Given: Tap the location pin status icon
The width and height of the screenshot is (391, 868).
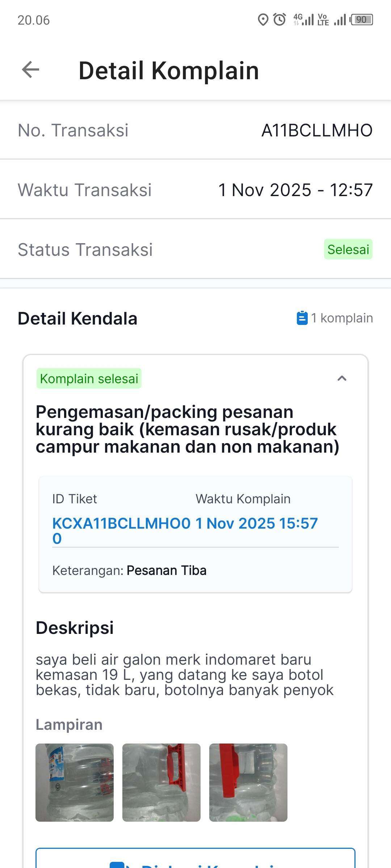Looking at the screenshot, I should (x=263, y=20).
